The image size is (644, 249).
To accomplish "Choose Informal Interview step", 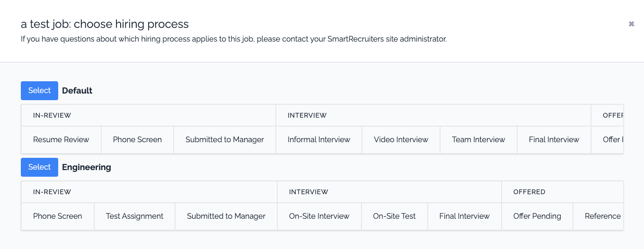I will coord(318,140).
